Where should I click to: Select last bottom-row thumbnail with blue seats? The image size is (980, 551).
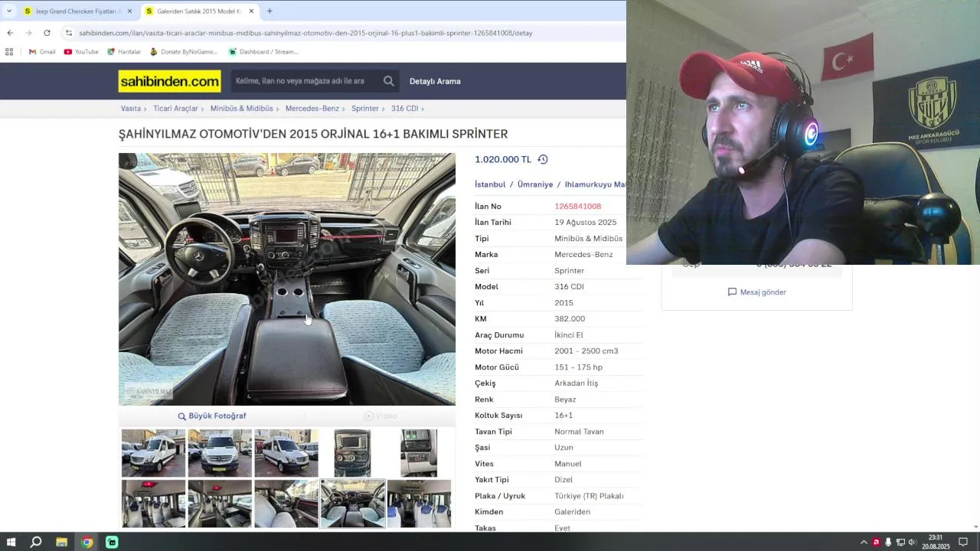(419, 504)
